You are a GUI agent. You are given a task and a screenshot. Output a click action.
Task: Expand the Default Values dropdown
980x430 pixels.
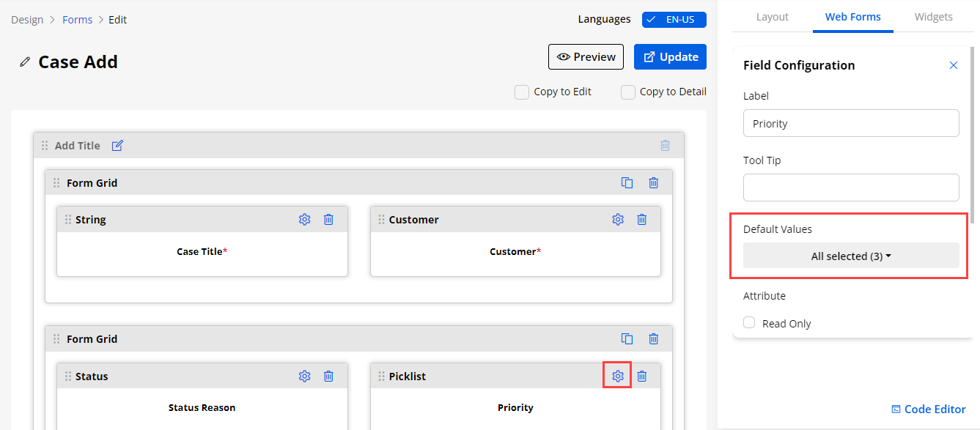click(x=851, y=256)
